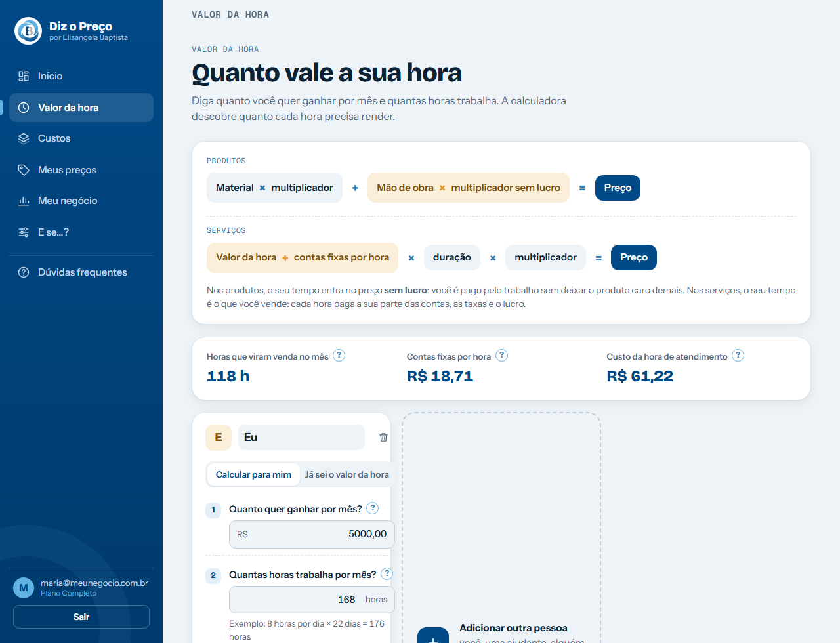
Task: Open help for Contas fixas por hora
Action: pos(501,356)
